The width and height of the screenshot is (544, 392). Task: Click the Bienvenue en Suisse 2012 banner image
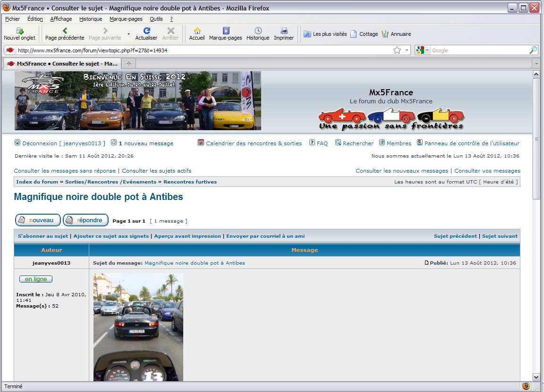pyautogui.click(x=138, y=100)
